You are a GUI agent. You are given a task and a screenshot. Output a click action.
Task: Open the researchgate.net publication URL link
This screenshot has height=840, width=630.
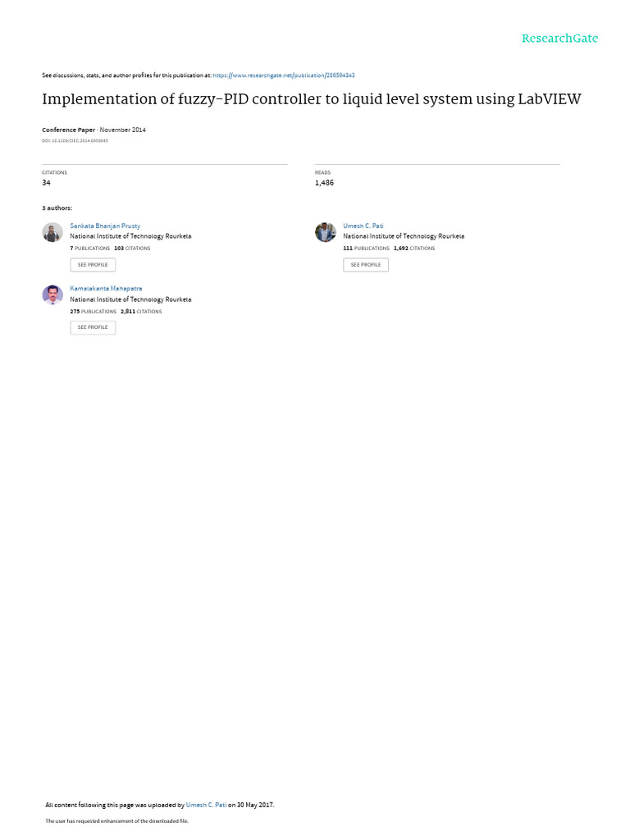(x=283, y=75)
